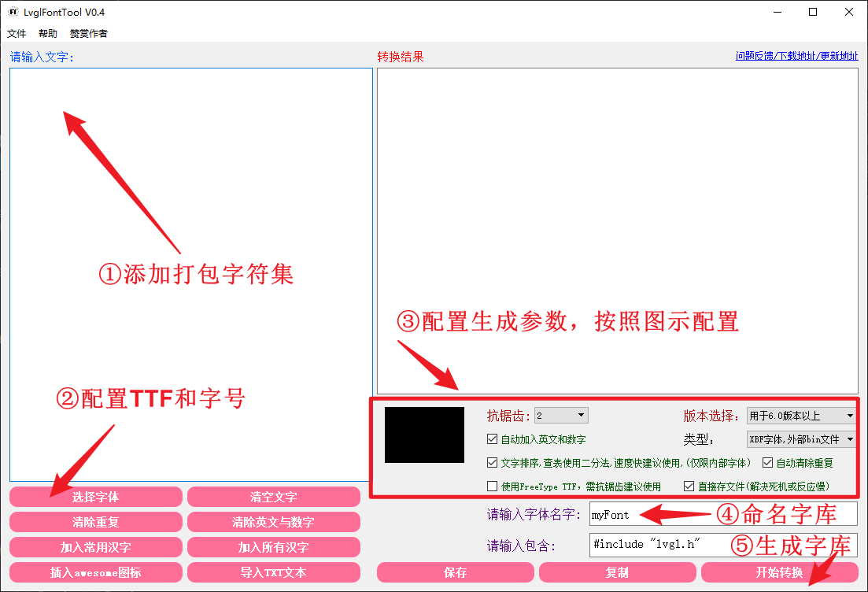Click the LvglFontTool app icon in title bar
868x592 pixels.
pyautogui.click(x=13, y=12)
